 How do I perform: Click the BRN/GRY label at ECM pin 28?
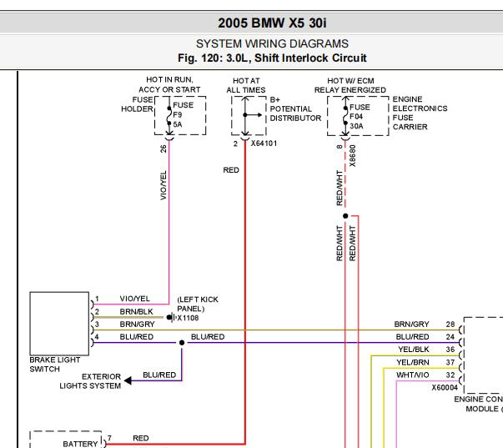tap(411, 325)
